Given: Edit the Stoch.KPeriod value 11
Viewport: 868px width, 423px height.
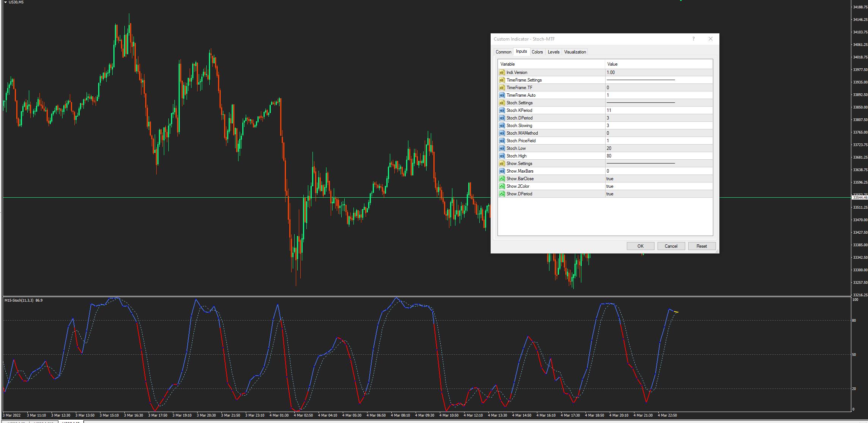Looking at the screenshot, I should pos(609,110).
